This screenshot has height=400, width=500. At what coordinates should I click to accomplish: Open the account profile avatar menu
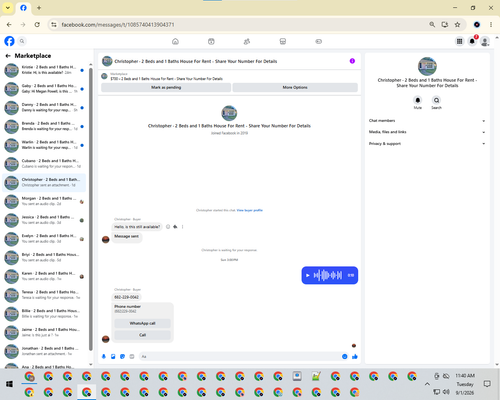[x=485, y=41]
